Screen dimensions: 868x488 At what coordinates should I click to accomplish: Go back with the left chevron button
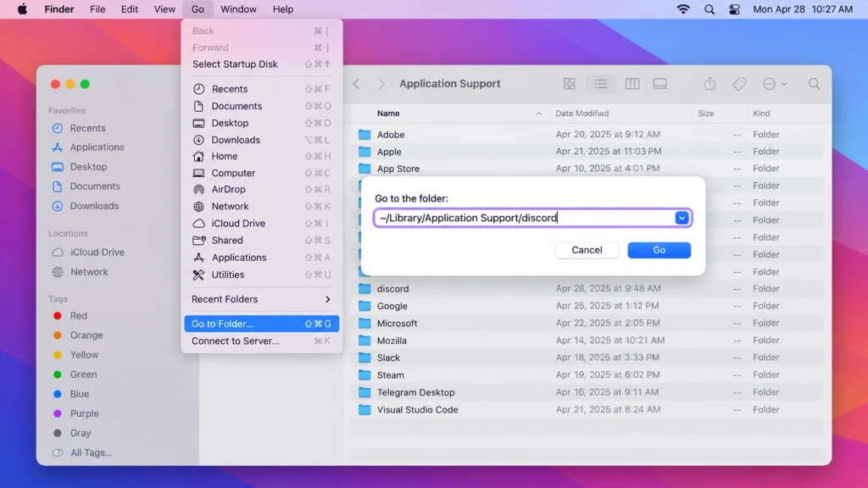click(357, 84)
